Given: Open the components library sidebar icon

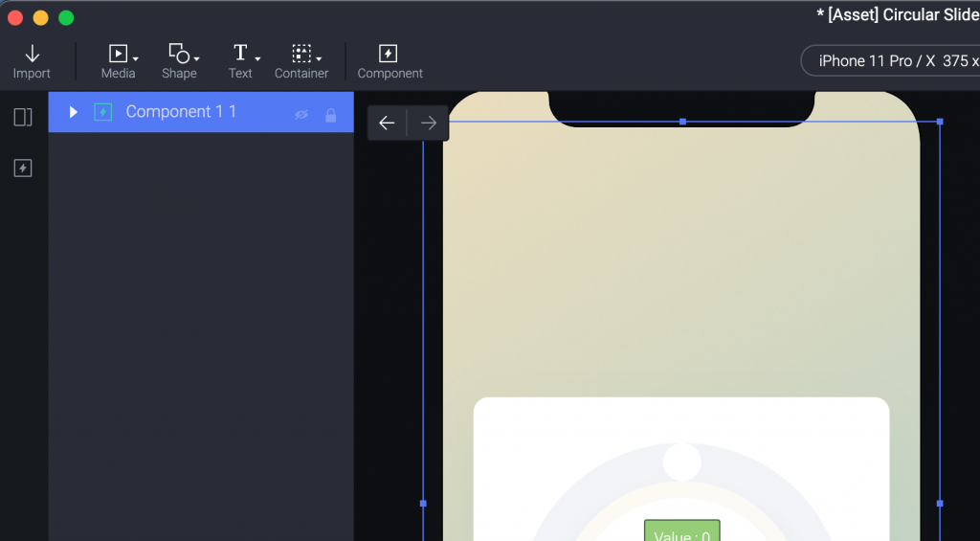Looking at the screenshot, I should pos(23,169).
